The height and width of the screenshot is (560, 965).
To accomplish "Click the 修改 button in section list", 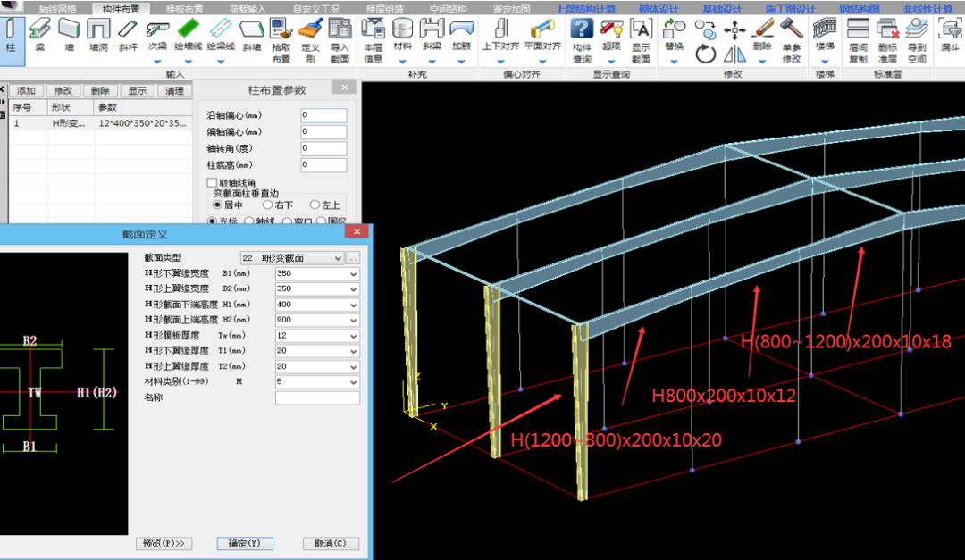I will tap(63, 90).
